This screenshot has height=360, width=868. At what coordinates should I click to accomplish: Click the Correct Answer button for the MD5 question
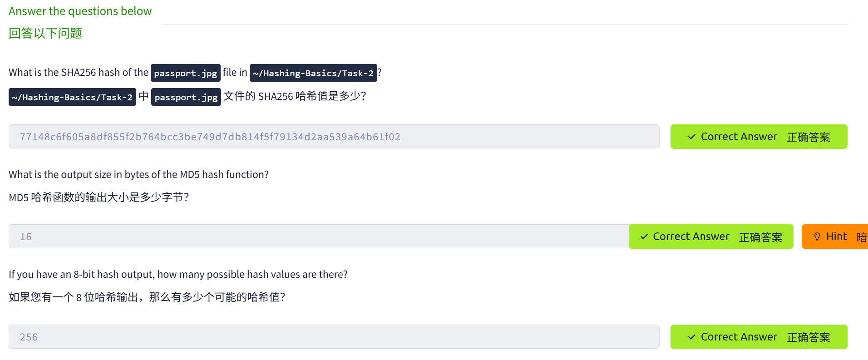[x=711, y=237]
